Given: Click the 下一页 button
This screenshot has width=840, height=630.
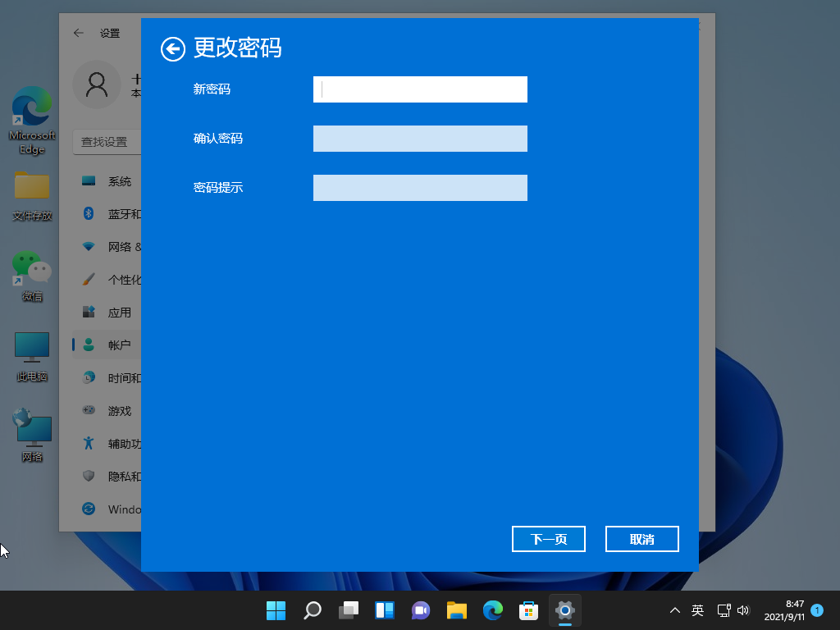Looking at the screenshot, I should coord(549,539).
